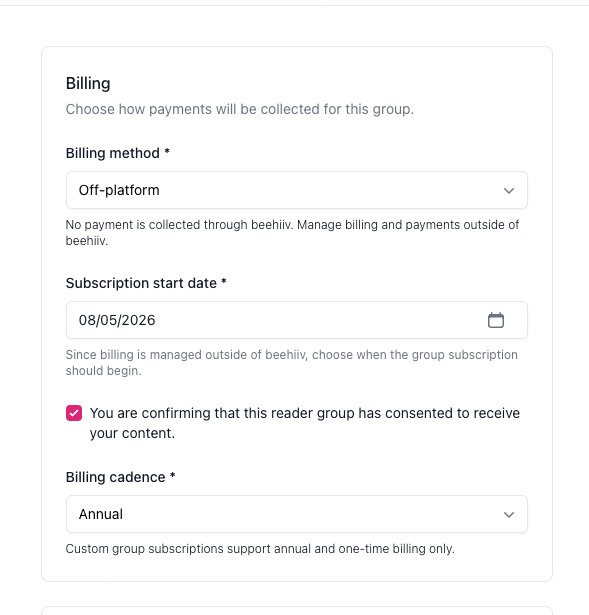Click the Billing method field label
The height and width of the screenshot is (615, 589).
coord(113,153)
